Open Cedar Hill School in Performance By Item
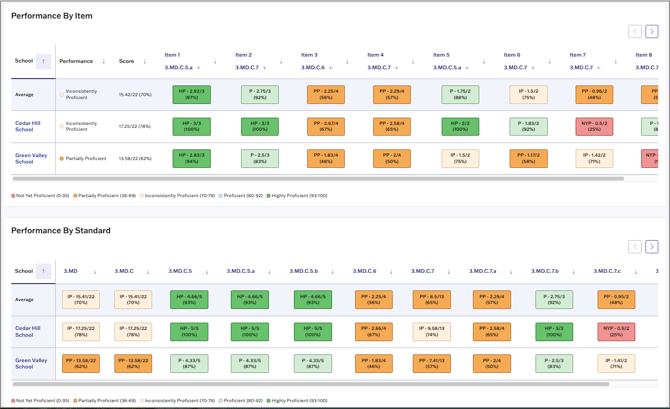Image resolution: width=670 pixels, height=409 pixels. 28,126
